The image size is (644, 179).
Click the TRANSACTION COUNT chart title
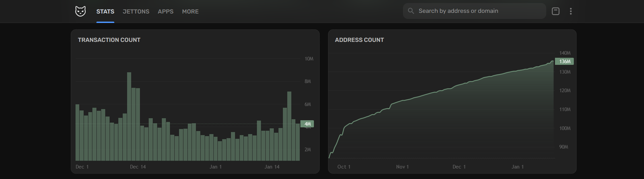point(109,40)
